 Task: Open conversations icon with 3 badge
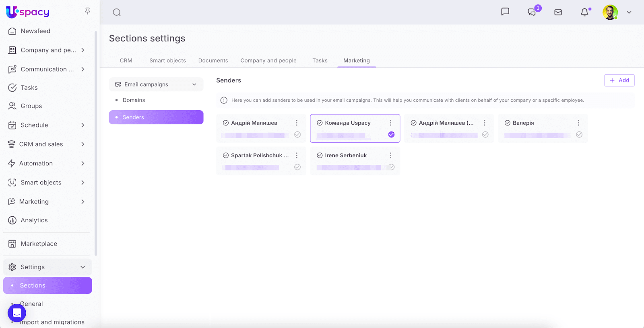(532, 12)
